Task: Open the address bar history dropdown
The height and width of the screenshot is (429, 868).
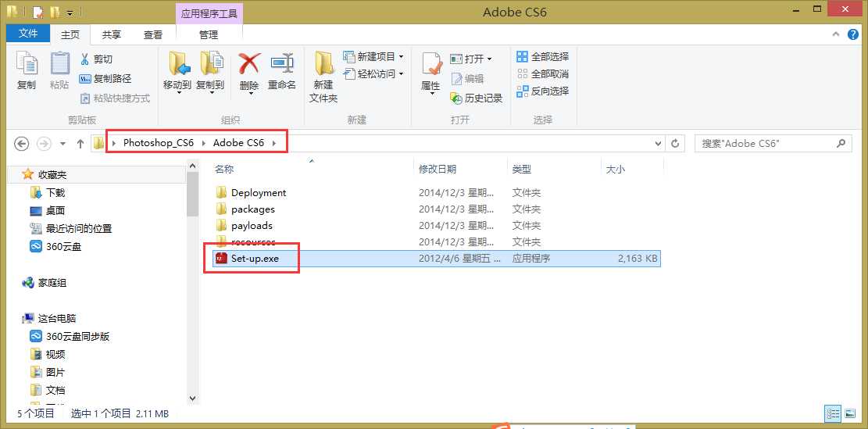Action: coord(658,143)
